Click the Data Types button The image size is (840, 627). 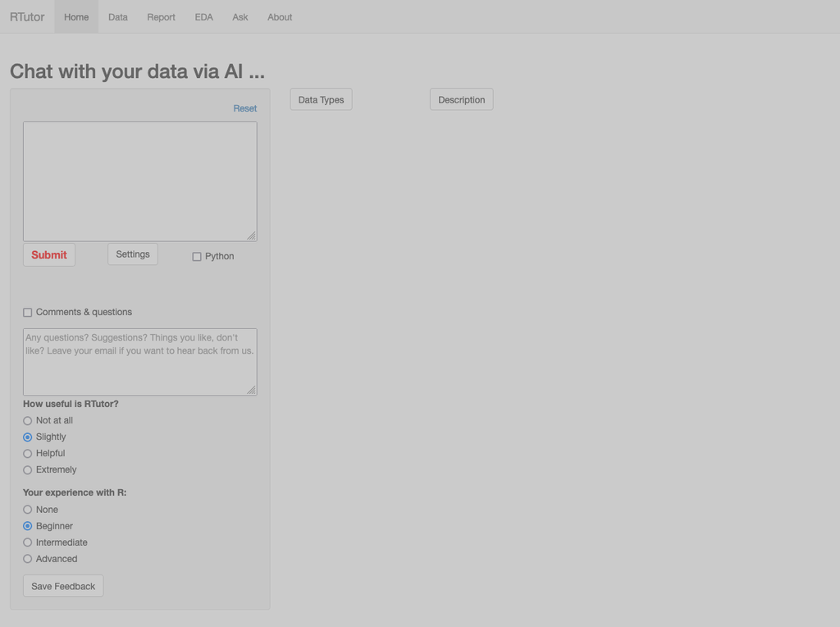321,99
